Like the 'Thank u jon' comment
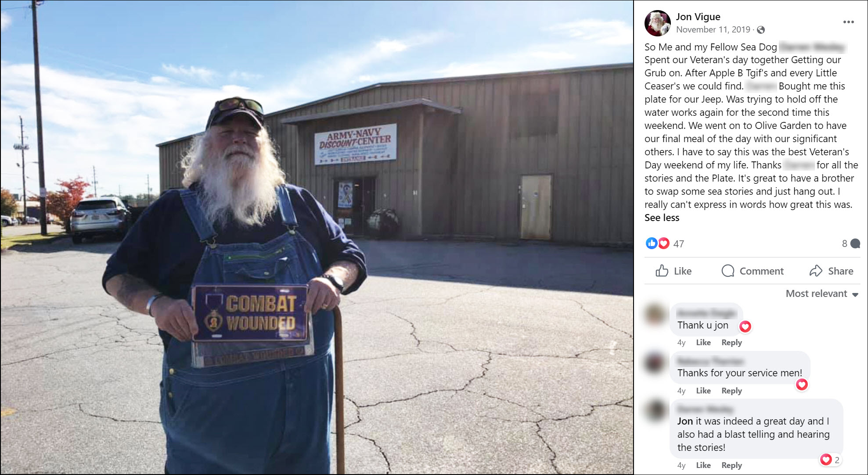868x475 pixels. pyautogui.click(x=703, y=343)
